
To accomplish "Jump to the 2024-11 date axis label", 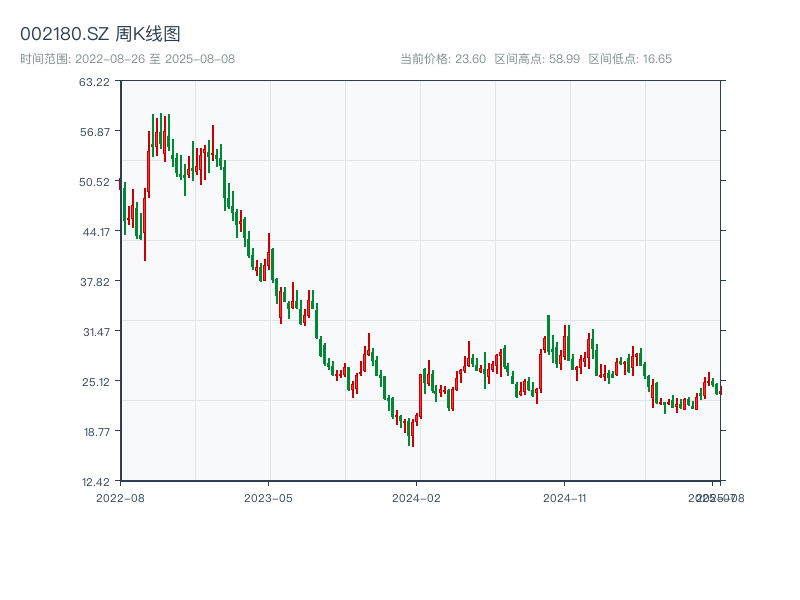I will 565,497.
